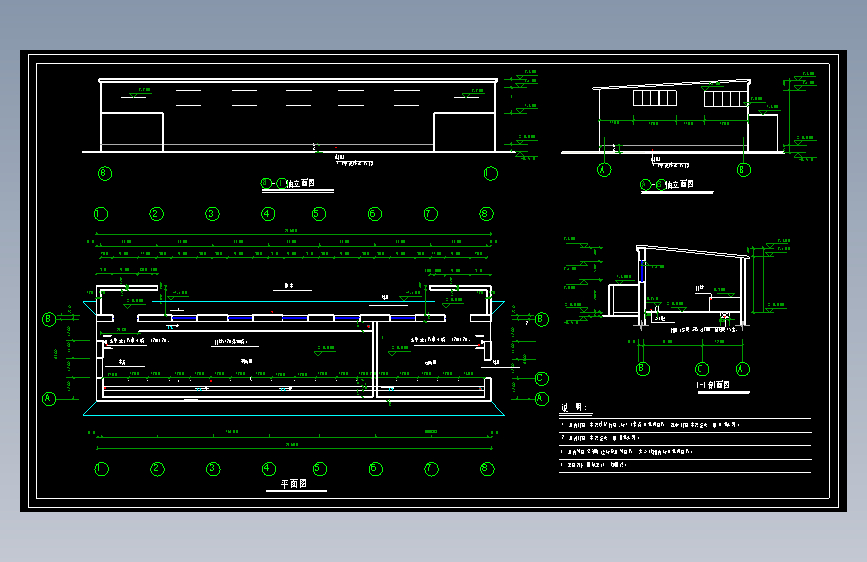Click axis bubble A under section drawing
This screenshot has height=562, width=867.
(x=743, y=368)
